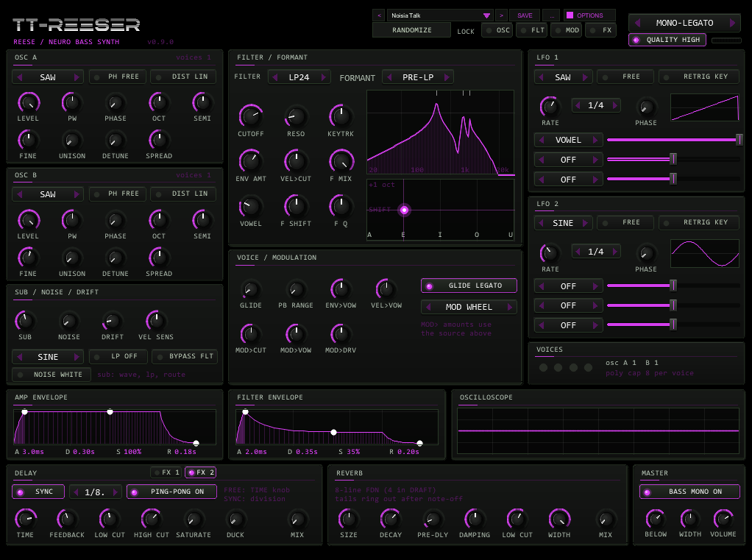Open the OPTIONS menu
Viewport: 752px width, 560px height.
pyautogui.click(x=589, y=15)
